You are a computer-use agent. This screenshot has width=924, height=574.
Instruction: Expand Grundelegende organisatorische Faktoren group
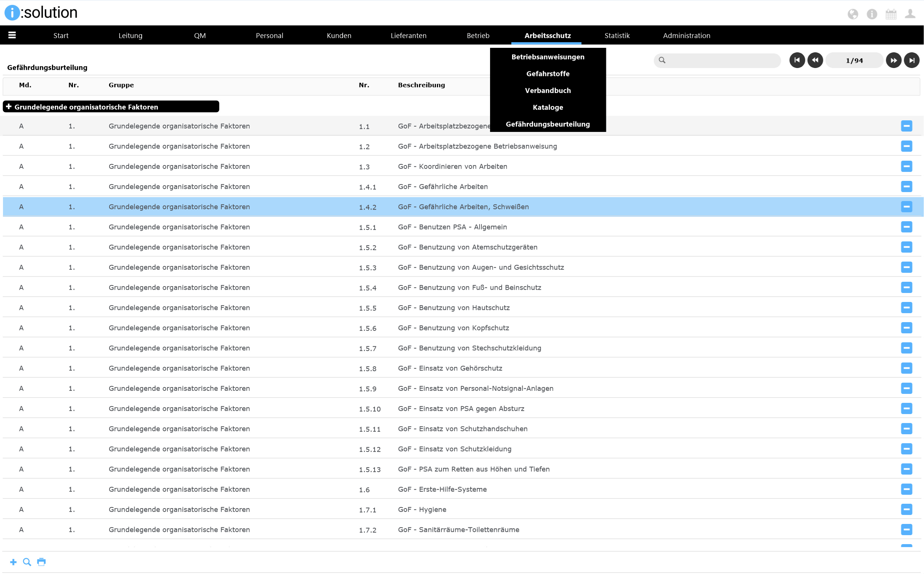9,107
